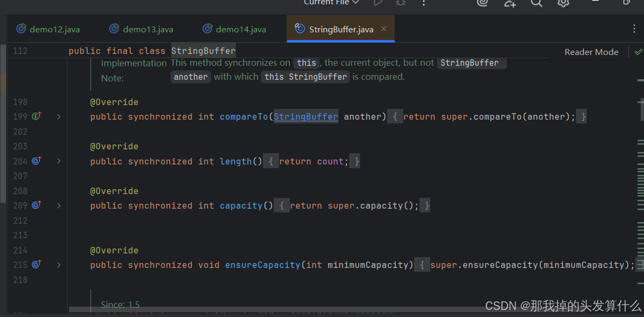This screenshot has height=317, width=644.
Task: Open the demo12.java tab
Action: point(48,29)
